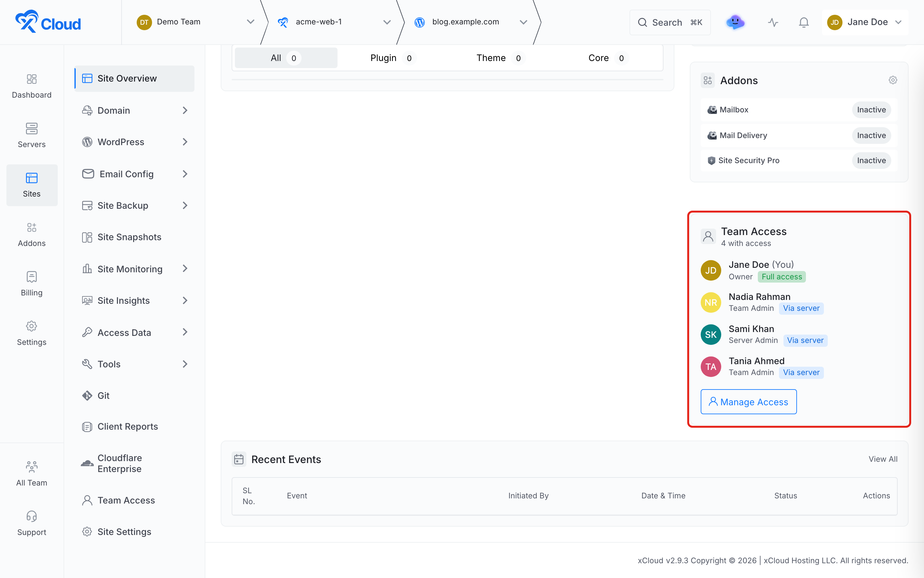Click the Full access badge
Screen dimensions: 924x578
click(782, 276)
